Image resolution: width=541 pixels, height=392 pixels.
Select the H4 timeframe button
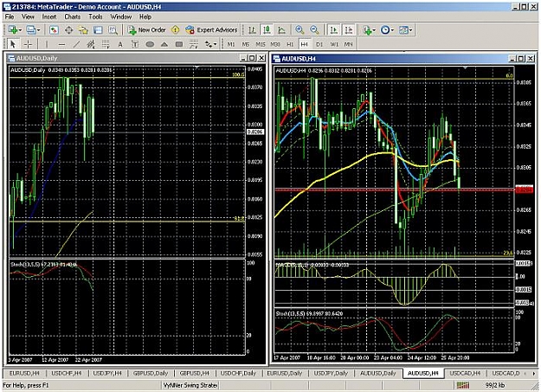tap(304, 44)
